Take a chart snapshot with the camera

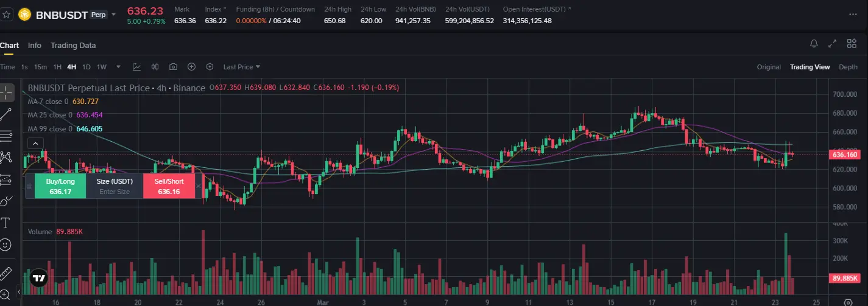click(173, 67)
